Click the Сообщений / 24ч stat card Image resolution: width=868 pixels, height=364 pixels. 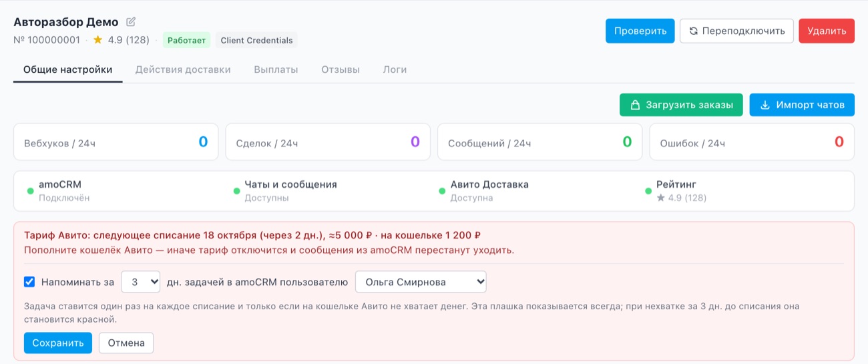pos(539,142)
